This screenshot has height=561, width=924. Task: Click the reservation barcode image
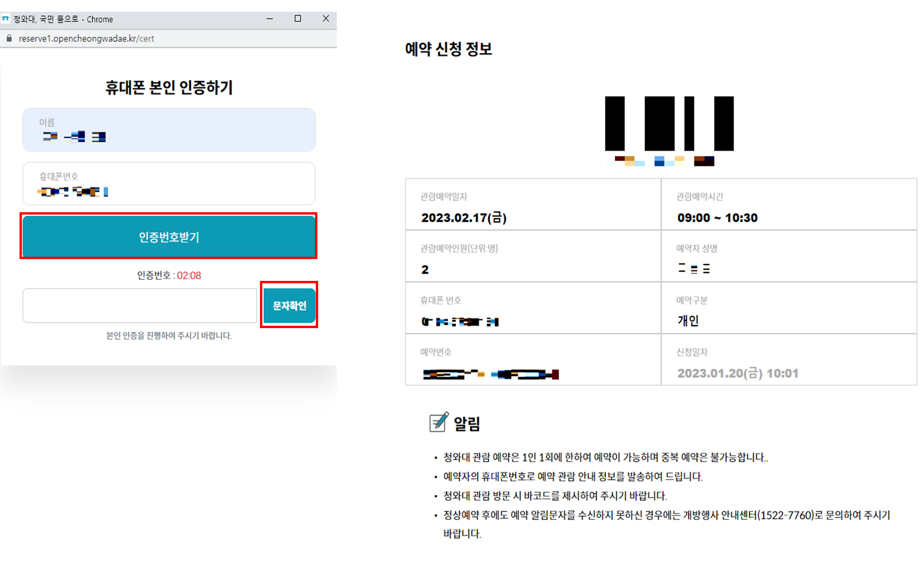pyautogui.click(x=669, y=124)
